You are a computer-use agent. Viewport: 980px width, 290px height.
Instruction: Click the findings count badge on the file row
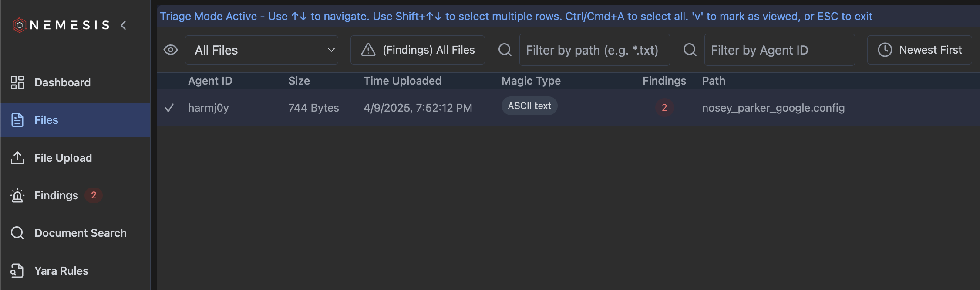(663, 108)
